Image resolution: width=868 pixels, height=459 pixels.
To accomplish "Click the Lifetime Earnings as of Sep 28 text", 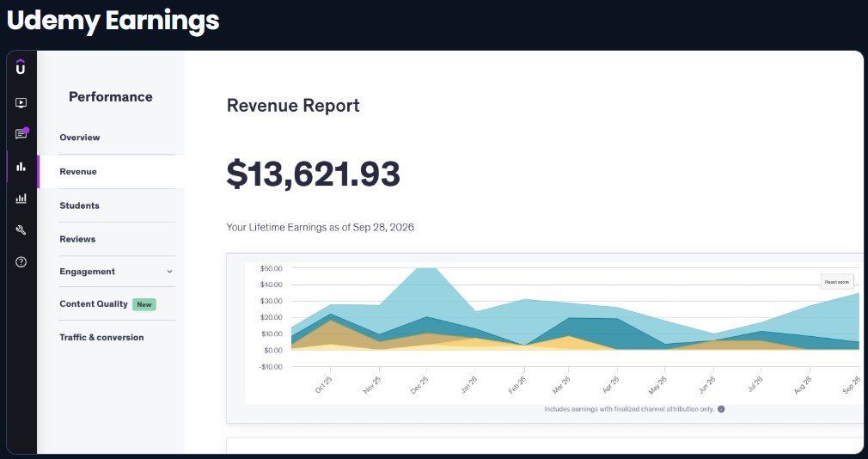I will (320, 228).
